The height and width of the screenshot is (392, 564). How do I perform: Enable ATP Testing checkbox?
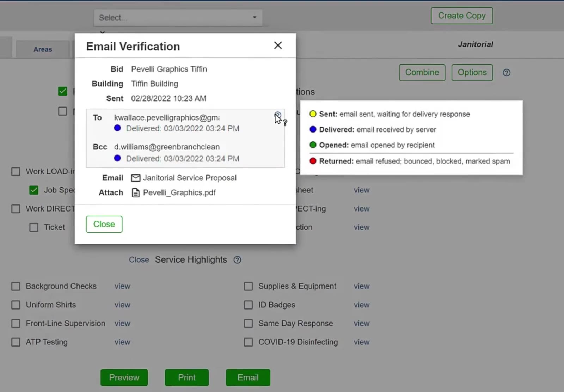(x=16, y=342)
